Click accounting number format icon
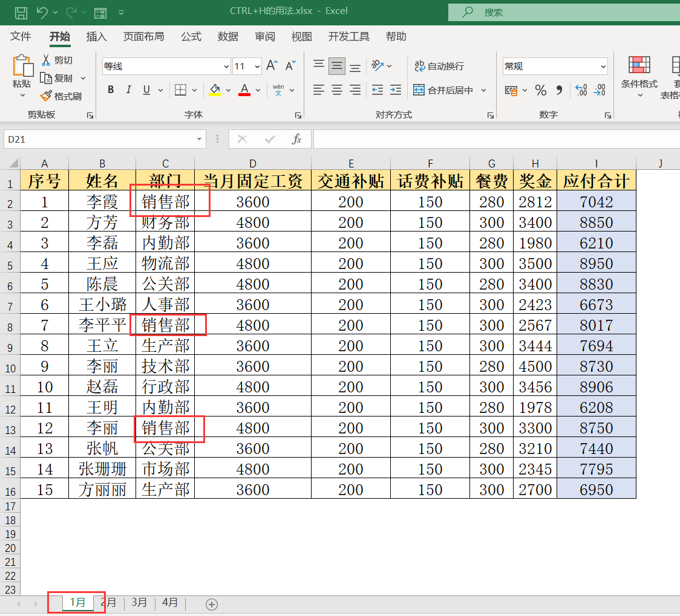The image size is (680, 616). coord(511,90)
